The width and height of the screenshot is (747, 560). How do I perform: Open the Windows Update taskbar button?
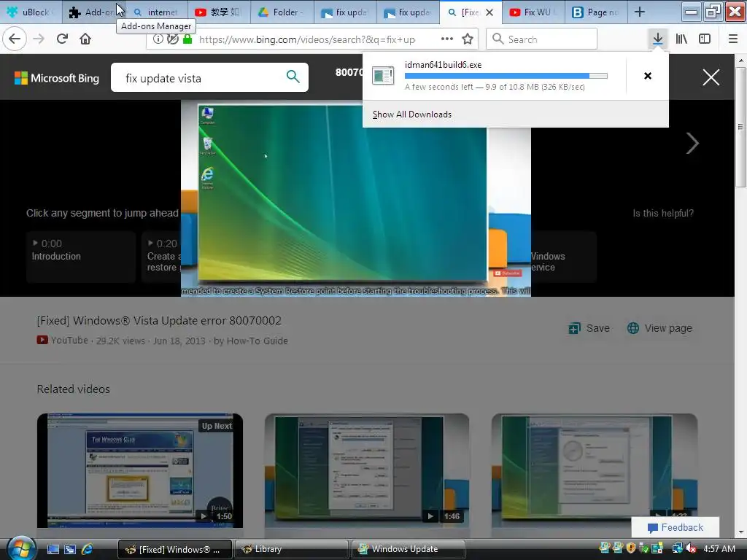click(x=409, y=549)
